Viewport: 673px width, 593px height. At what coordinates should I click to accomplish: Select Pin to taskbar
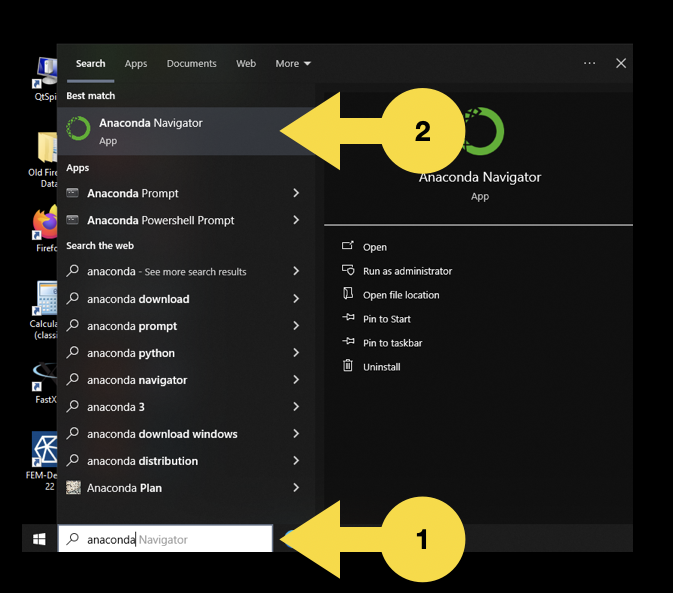(392, 343)
